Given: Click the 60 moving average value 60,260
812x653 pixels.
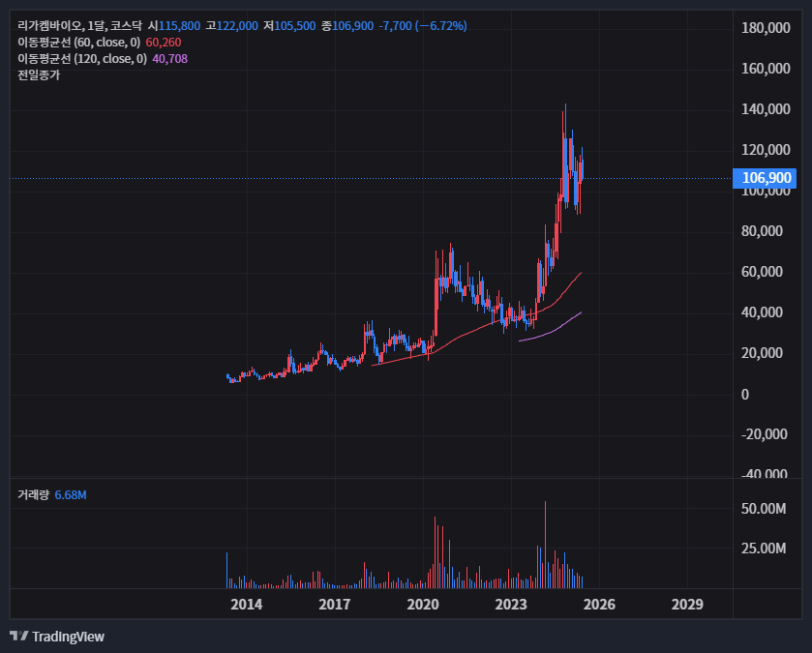Looking at the screenshot, I should coord(164,43).
